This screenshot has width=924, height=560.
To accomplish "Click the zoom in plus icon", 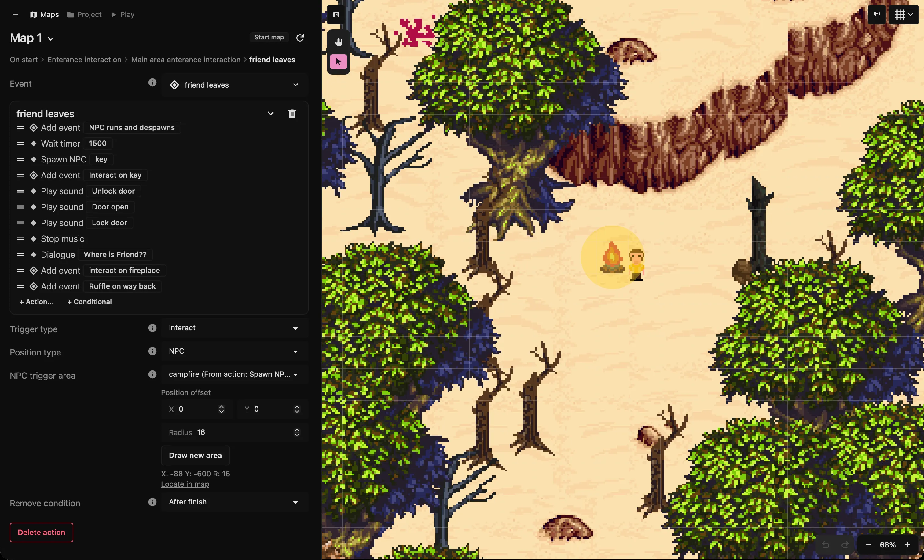I will (x=907, y=545).
